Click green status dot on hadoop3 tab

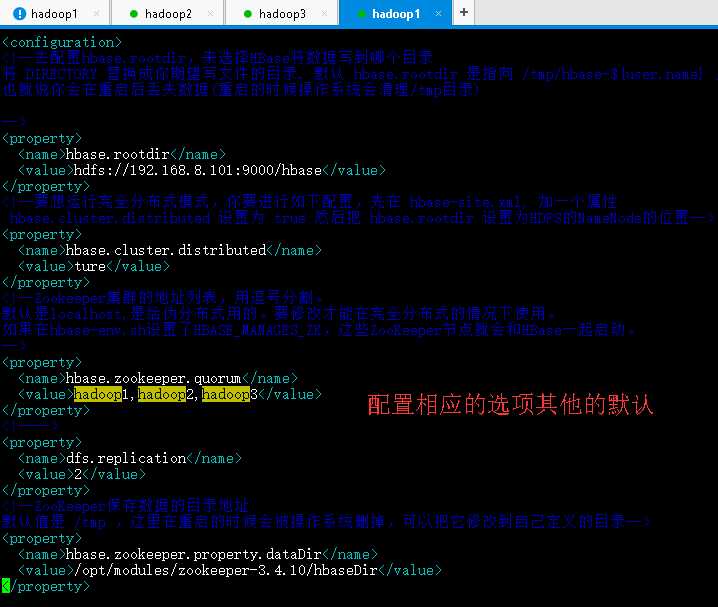click(x=248, y=14)
